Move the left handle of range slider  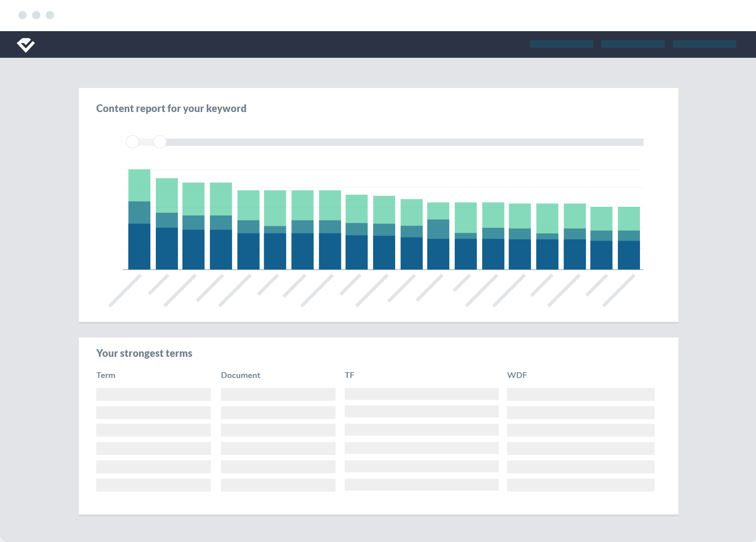click(132, 142)
